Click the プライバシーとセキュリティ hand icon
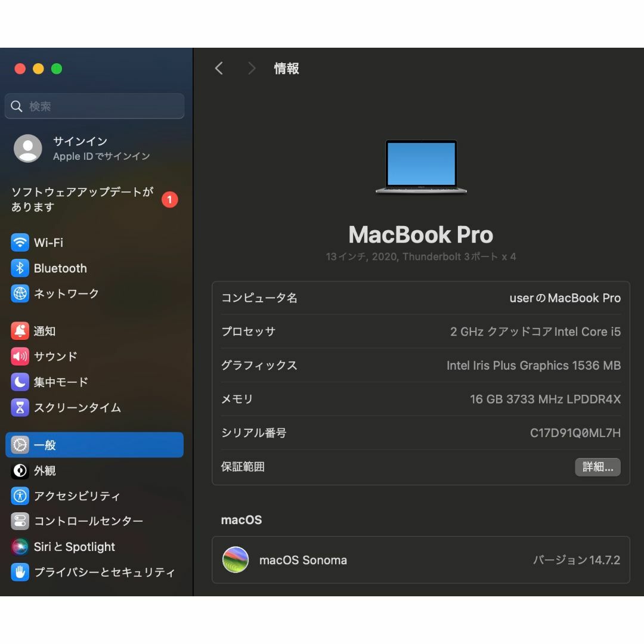 [x=20, y=572]
